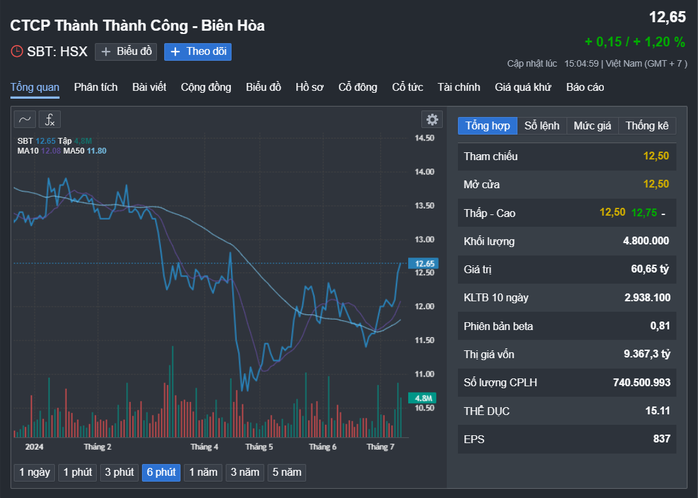Click the price change + 0,15 / + 1,20 %
The height and width of the screenshot is (498, 698).
[x=635, y=42]
